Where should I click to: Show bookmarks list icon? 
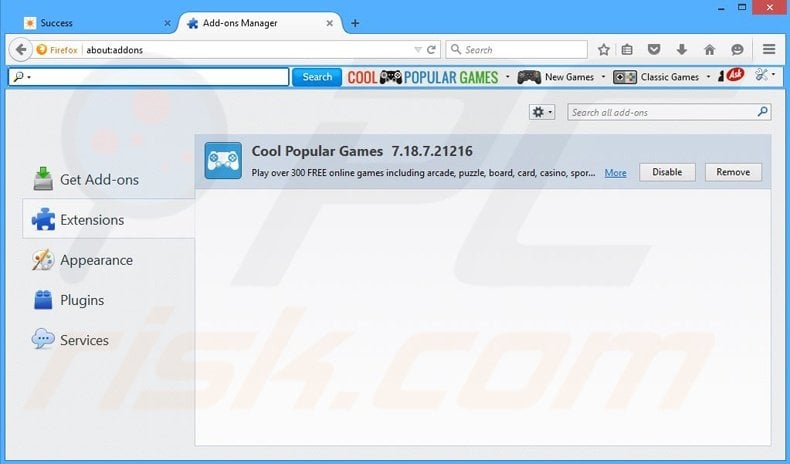[x=627, y=49]
